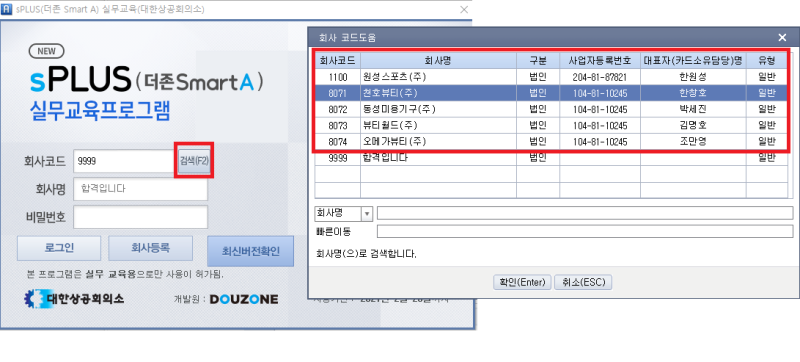This screenshot has height=362, width=800.
Task: Select company code 9999 cell
Action: [337, 158]
